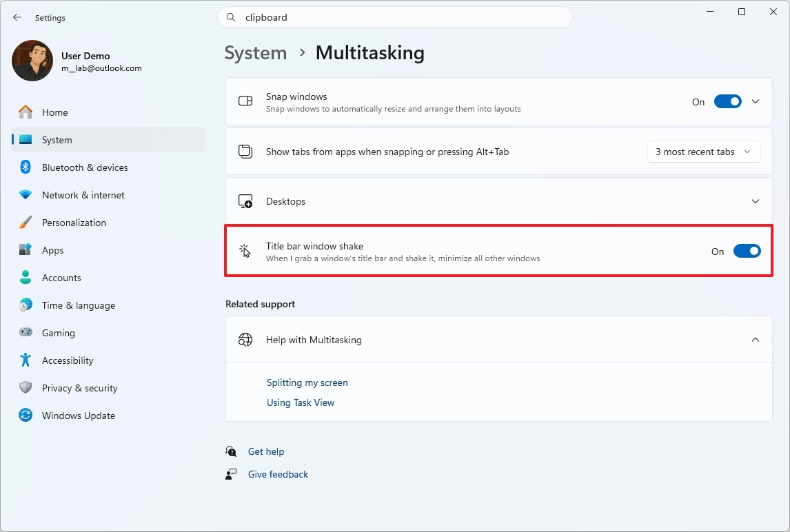Open the recent tabs dropdown
This screenshot has height=532, width=790.
coord(703,152)
